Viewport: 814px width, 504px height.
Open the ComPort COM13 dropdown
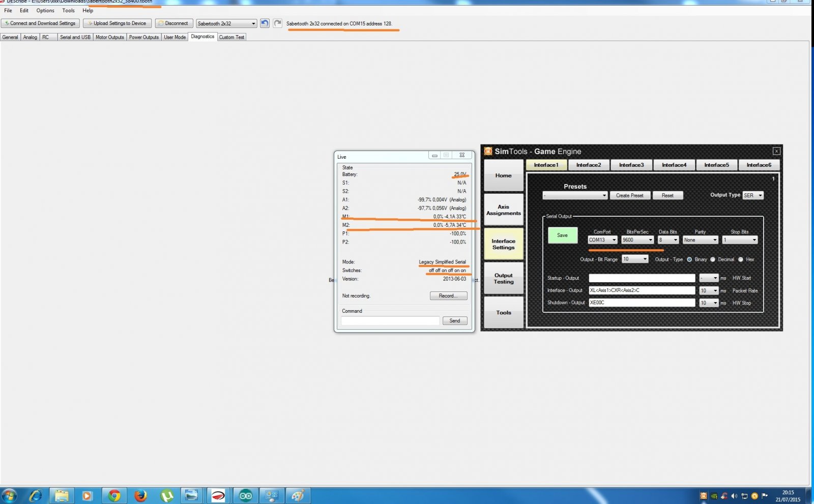pos(602,240)
